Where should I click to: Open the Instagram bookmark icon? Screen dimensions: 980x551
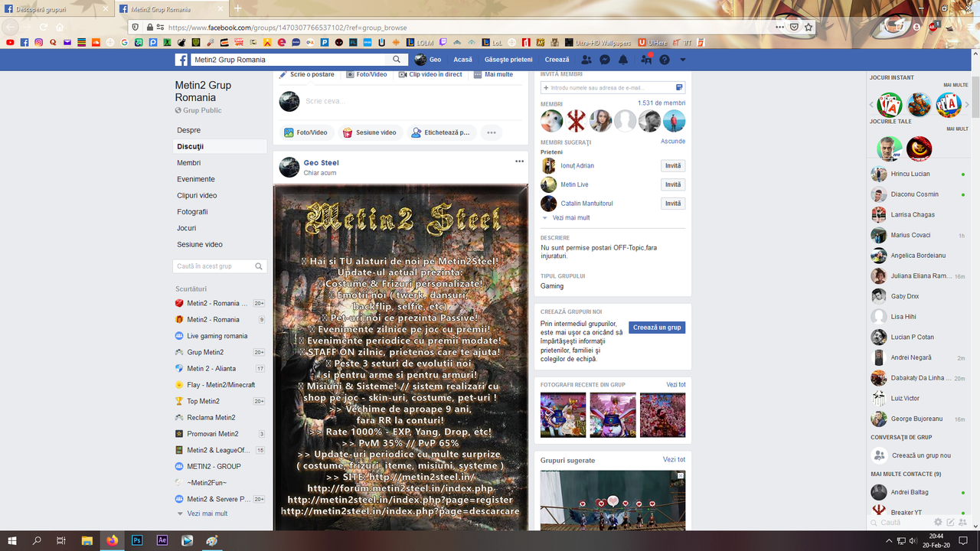(x=39, y=42)
